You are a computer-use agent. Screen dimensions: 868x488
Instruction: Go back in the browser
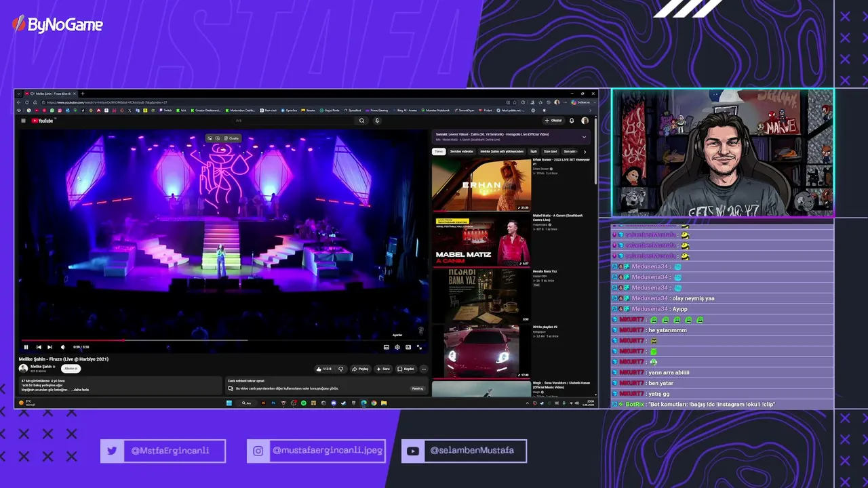[19, 102]
